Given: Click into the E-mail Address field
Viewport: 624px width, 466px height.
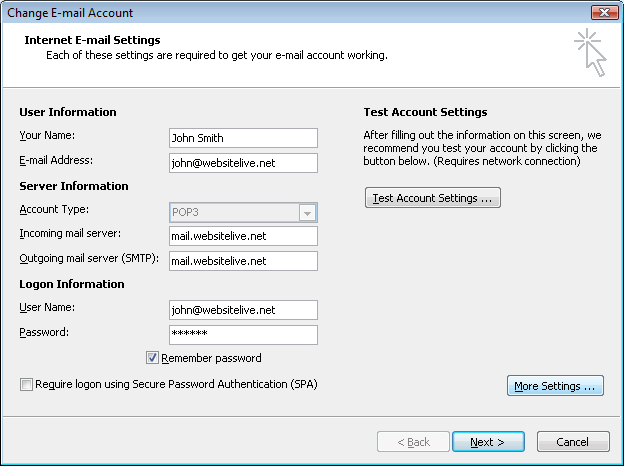Looking at the screenshot, I should pyautogui.click(x=243, y=163).
